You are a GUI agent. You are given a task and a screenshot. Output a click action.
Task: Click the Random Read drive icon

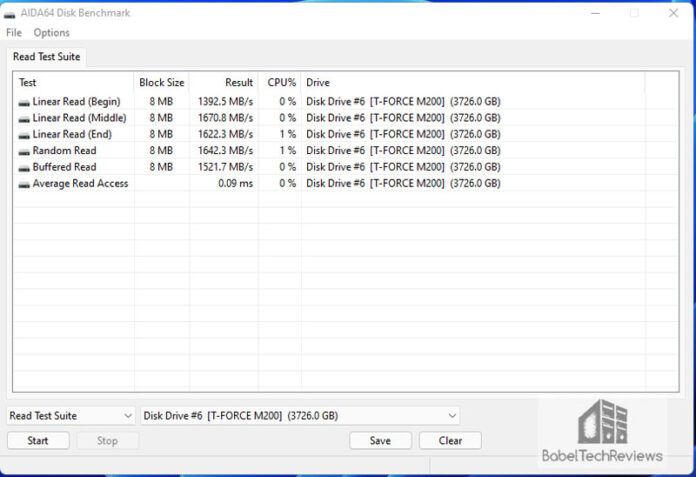point(24,152)
